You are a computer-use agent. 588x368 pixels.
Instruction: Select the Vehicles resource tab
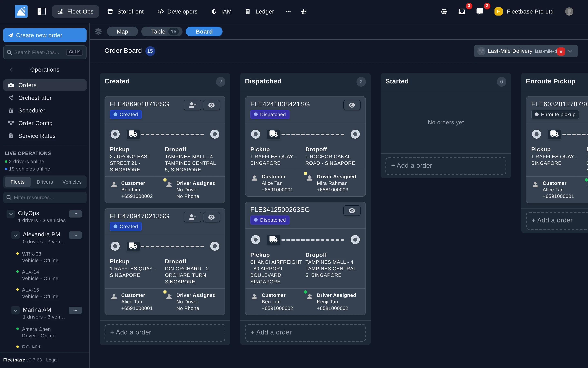point(72,182)
